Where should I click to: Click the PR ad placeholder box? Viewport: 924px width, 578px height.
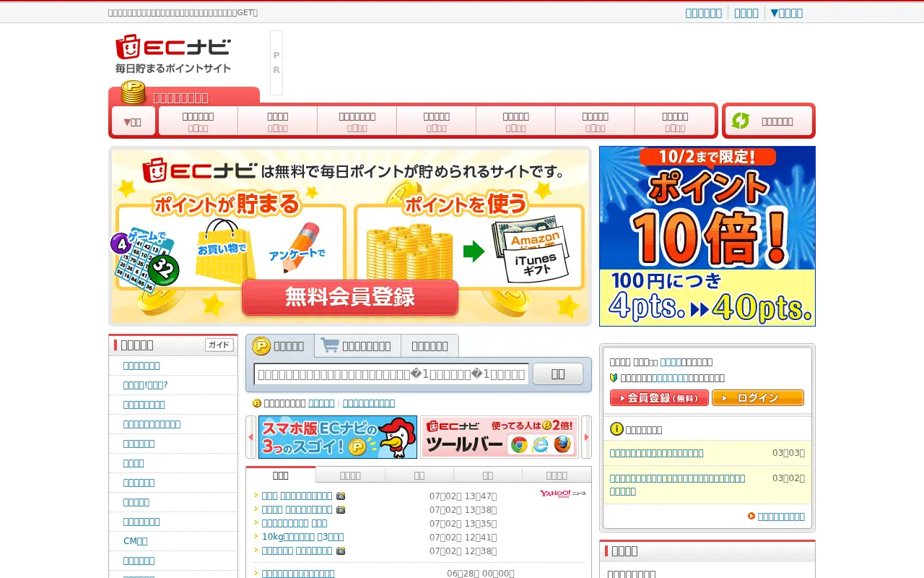point(276,63)
